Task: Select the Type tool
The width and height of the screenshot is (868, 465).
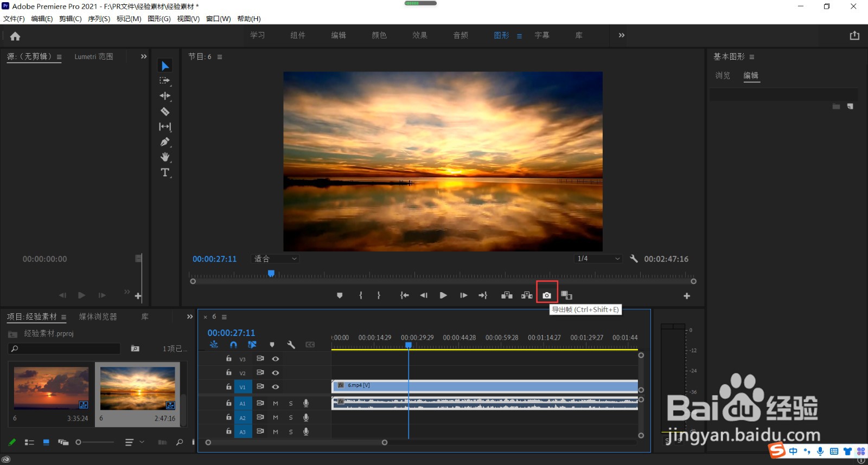Action: 165,172
